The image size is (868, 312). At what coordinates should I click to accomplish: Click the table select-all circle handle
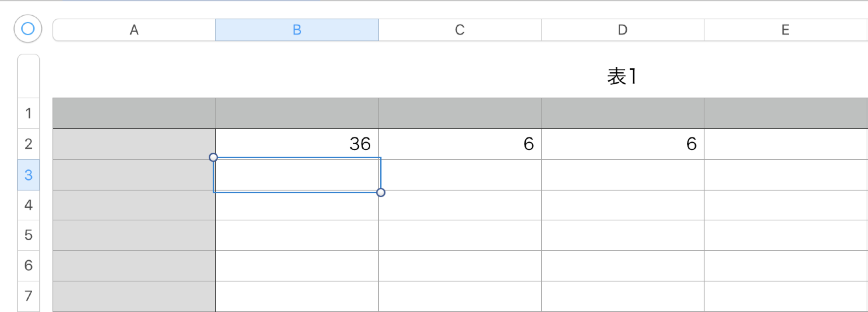coord(28,29)
